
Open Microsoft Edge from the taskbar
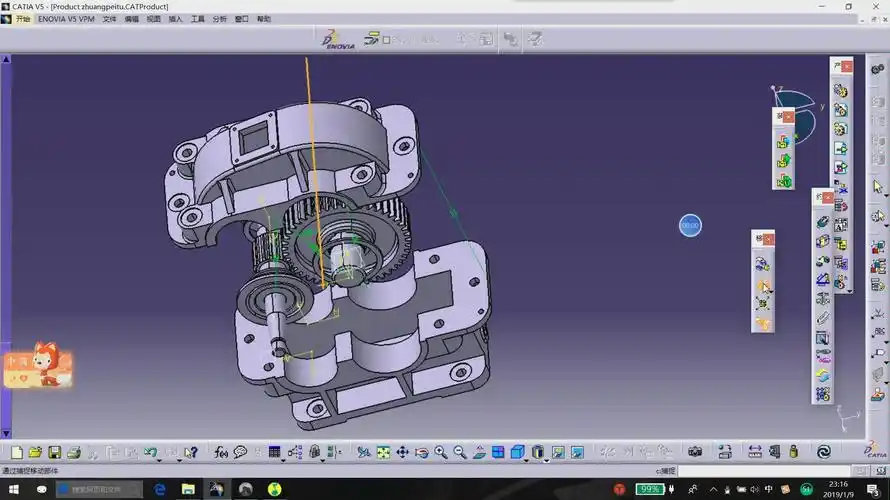pos(159,489)
